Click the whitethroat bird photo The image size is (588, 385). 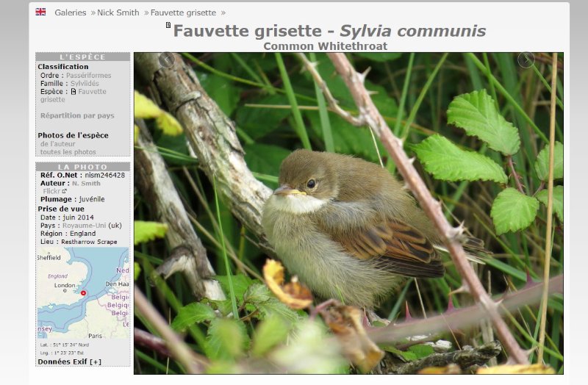click(x=348, y=213)
